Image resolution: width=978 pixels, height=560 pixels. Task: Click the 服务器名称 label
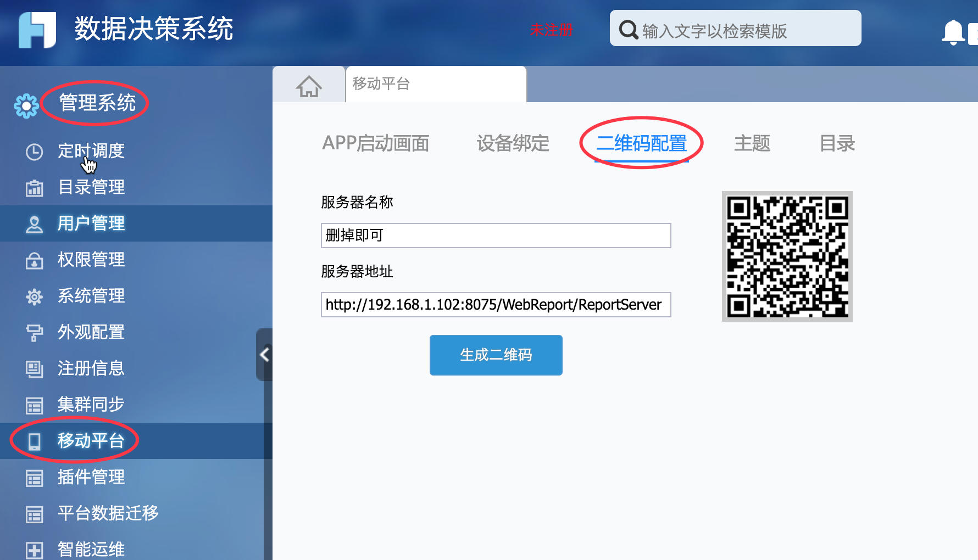point(357,202)
